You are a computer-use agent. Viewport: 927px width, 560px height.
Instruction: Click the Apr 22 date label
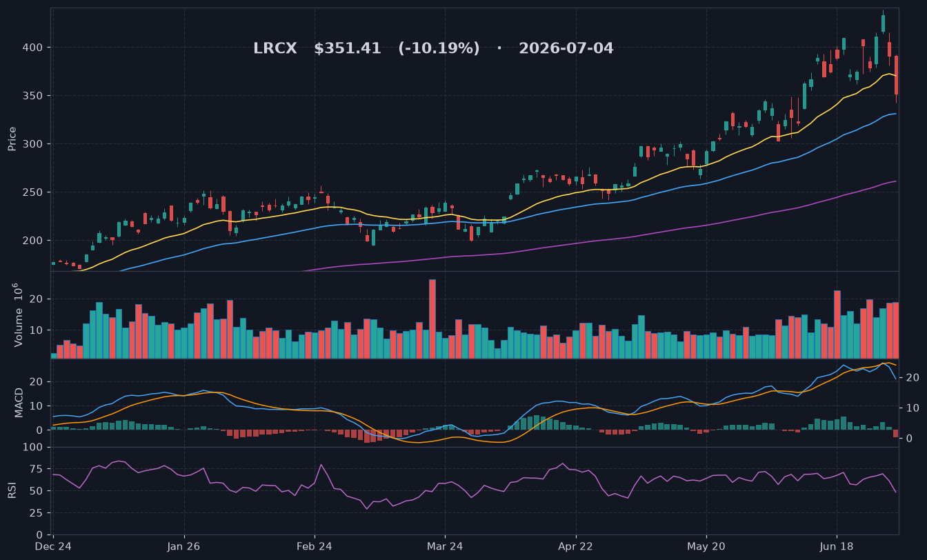[x=575, y=546]
